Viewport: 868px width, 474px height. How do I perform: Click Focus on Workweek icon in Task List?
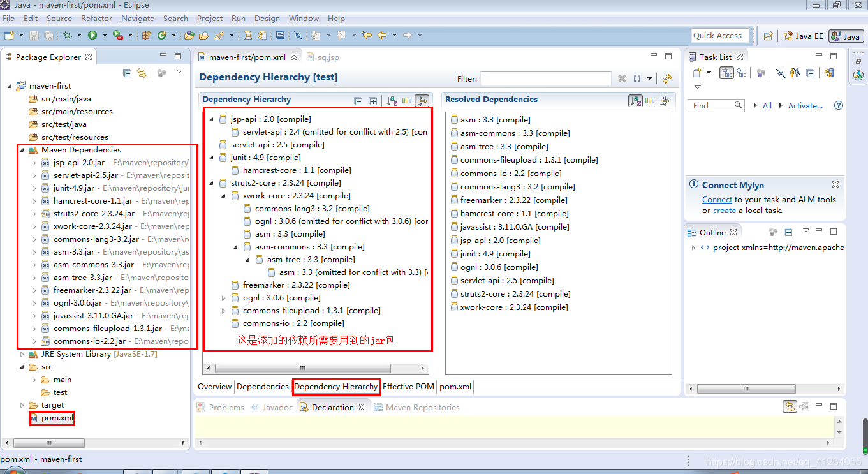[x=761, y=73]
